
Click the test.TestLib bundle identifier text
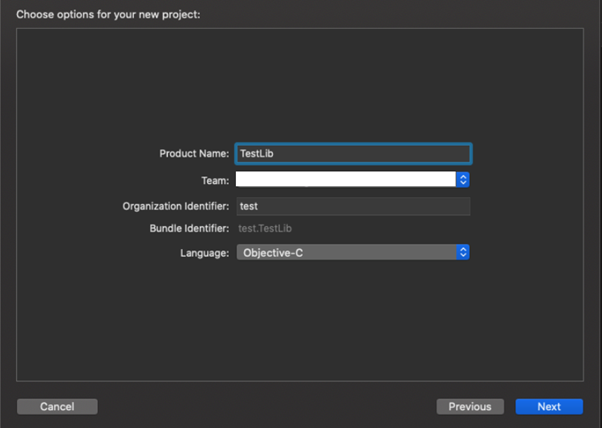coord(265,228)
